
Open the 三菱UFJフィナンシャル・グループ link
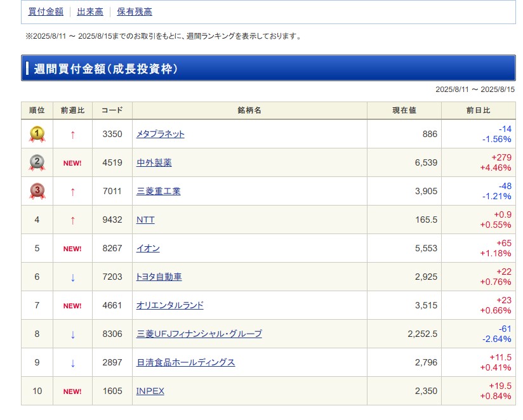199,334
